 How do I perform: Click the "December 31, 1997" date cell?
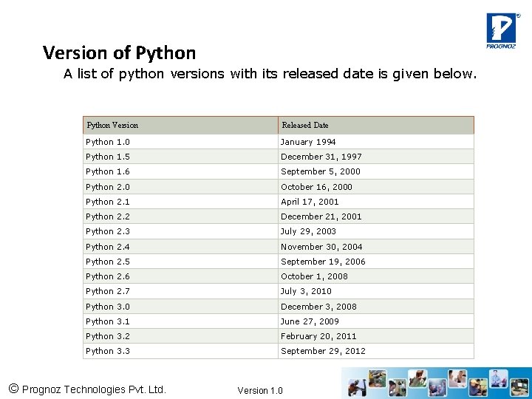point(321,157)
